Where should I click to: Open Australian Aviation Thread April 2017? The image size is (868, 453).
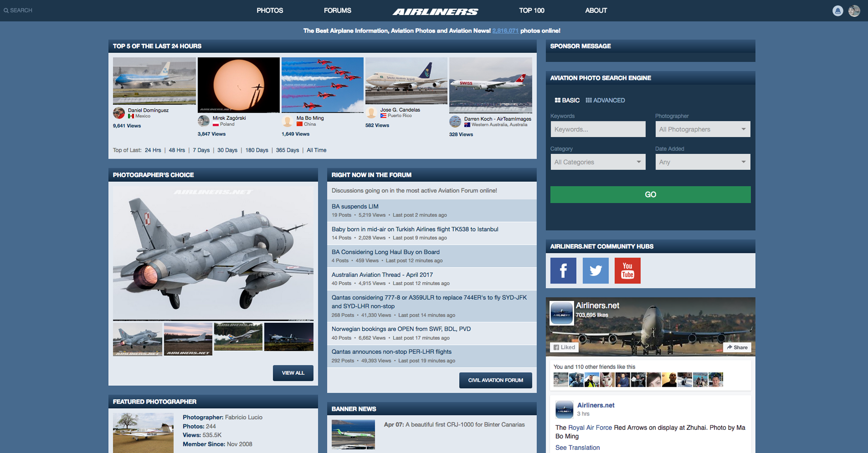pyautogui.click(x=382, y=275)
